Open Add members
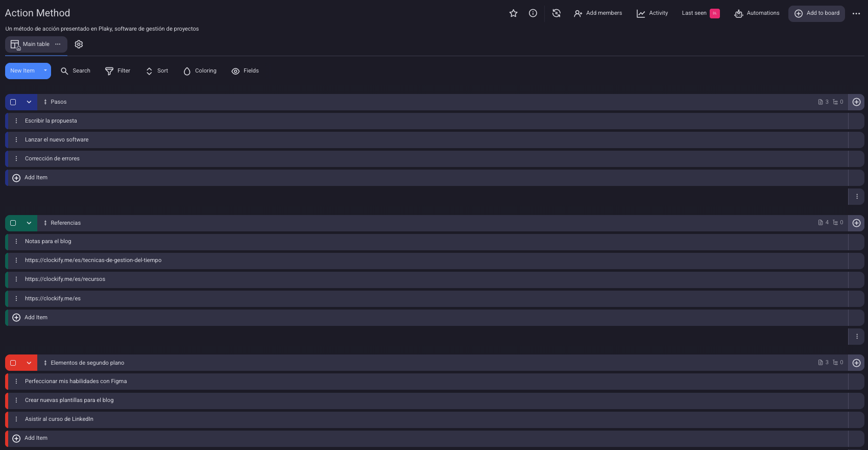This screenshot has height=450, width=868. (598, 13)
